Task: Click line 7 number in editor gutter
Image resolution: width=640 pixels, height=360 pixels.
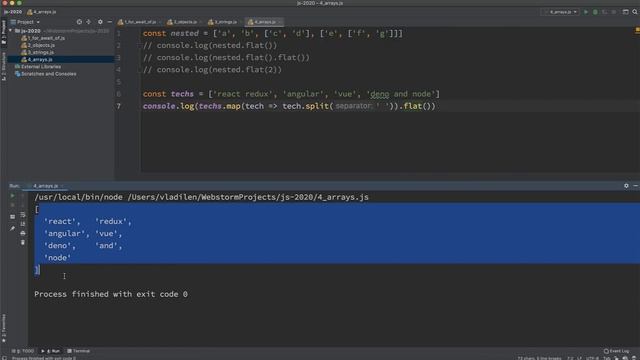Action: pos(118,106)
